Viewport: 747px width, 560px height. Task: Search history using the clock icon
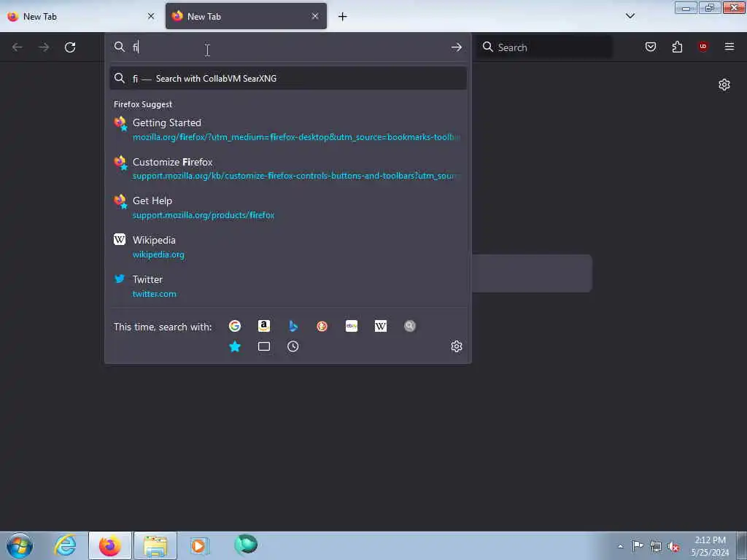[x=293, y=346]
